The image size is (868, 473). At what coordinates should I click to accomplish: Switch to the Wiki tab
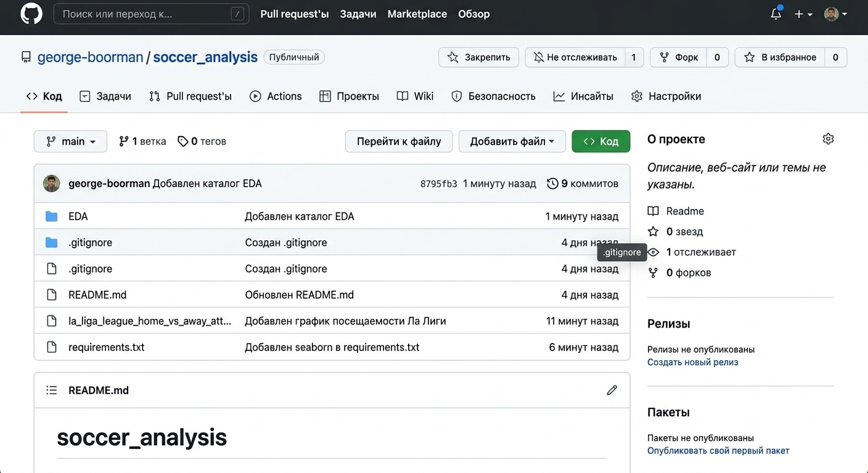click(416, 96)
